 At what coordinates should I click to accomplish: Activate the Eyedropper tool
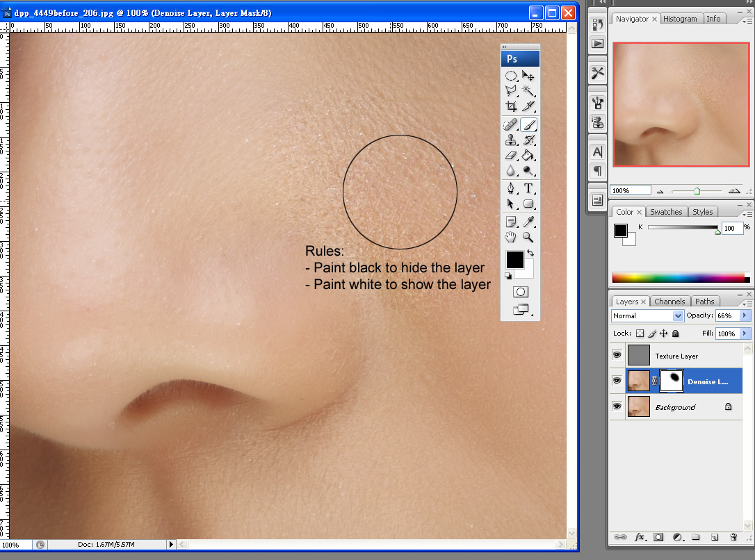[x=529, y=222]
